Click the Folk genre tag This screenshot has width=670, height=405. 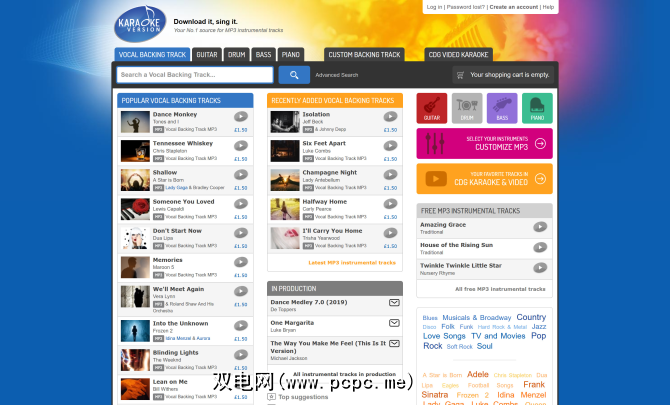click(448, 326)
